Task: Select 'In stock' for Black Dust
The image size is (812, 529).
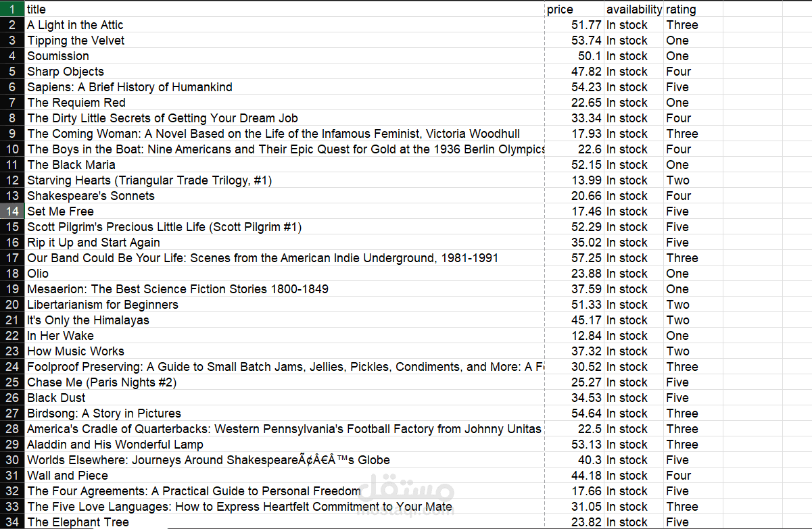Action: [634, 398]
